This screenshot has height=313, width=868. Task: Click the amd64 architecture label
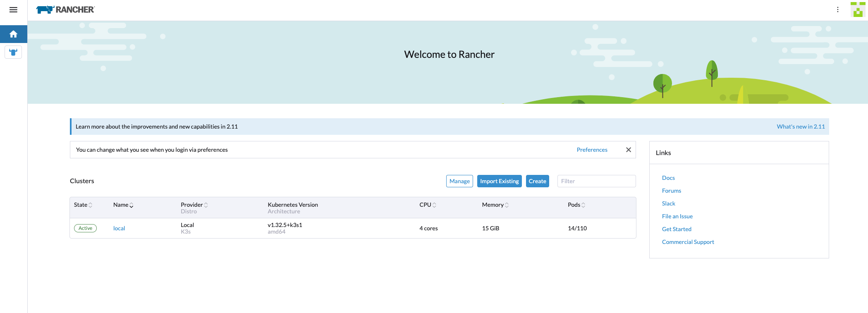[277, 232]
